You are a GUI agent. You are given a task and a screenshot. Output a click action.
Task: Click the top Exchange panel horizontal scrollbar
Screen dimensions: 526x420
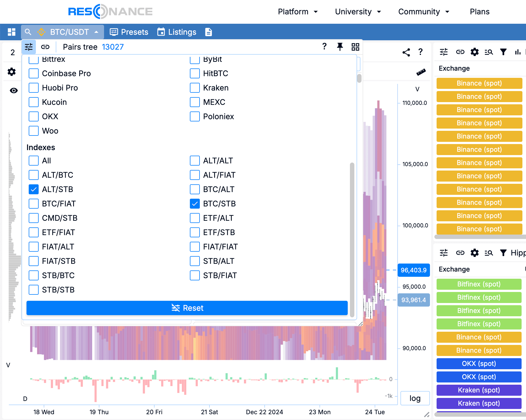click(x=480, y=237)
